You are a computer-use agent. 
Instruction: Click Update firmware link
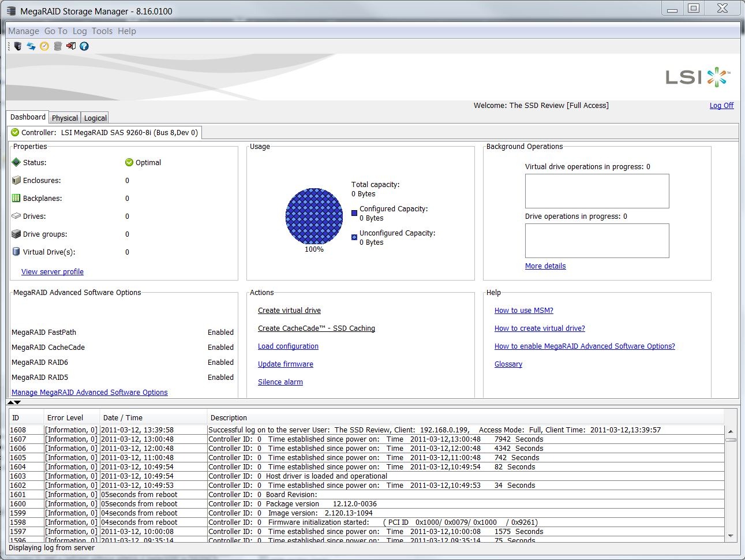coord(286,364)
